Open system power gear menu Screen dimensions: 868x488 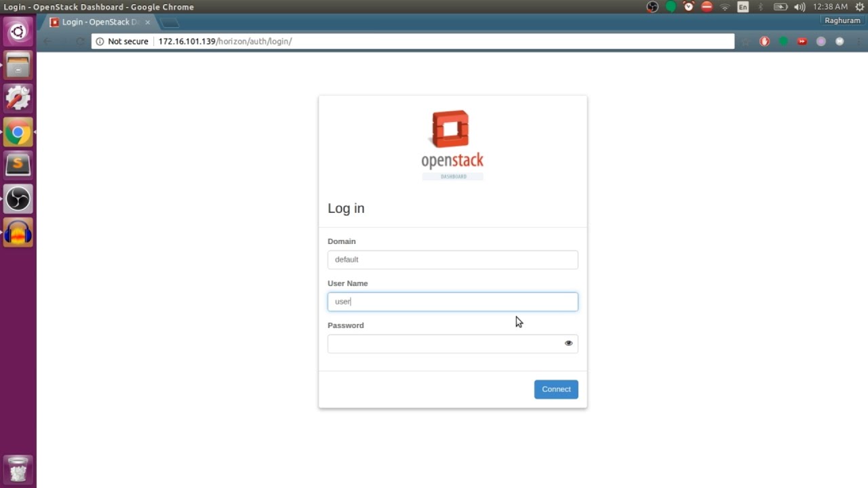(860, 7)
